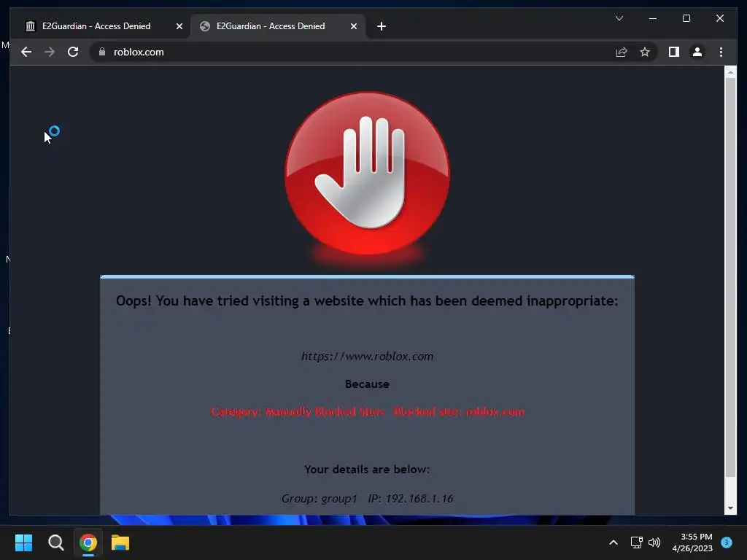Open the Windows Start menu
Screen dimensions: 747x560
[23, 542]
